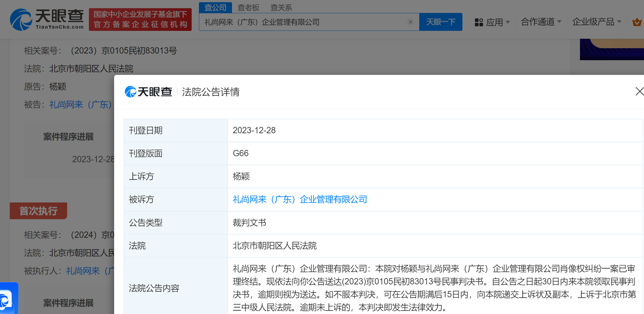Click the 应用 grid icon
The width and height of the screenshot is (644, 314).
pyautogui.click(x=479, y=22)
